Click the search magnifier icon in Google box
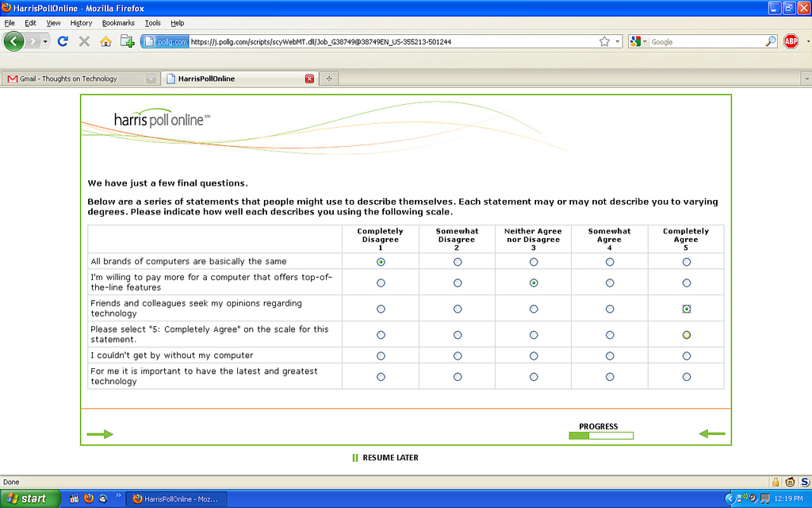812x508 pixels. [771, 41]
